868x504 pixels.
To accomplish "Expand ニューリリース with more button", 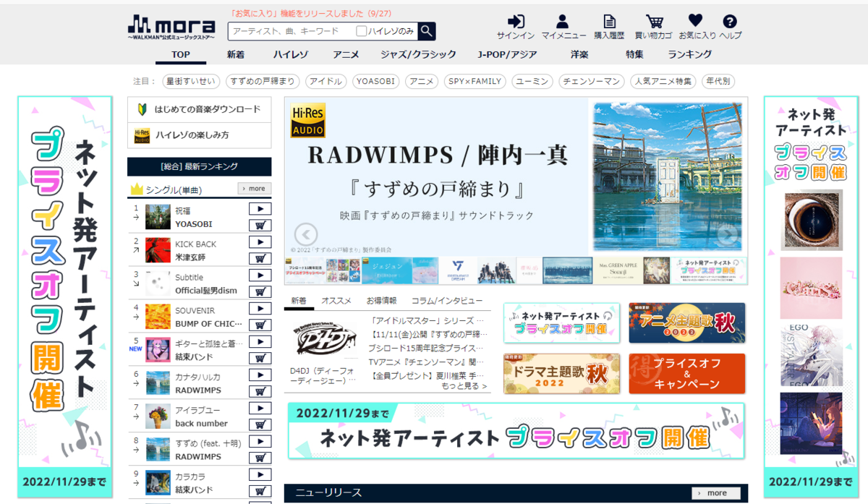I will click(715, 493).
